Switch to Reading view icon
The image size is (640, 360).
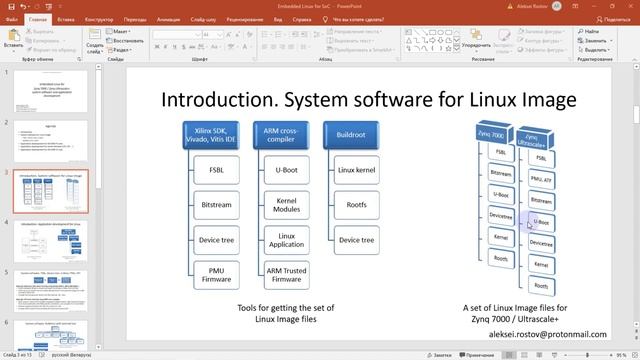coord(539,355)
